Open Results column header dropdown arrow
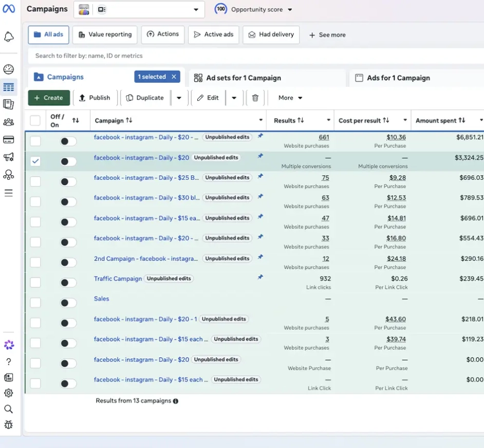The image size is (484, 448). (328, 120)
